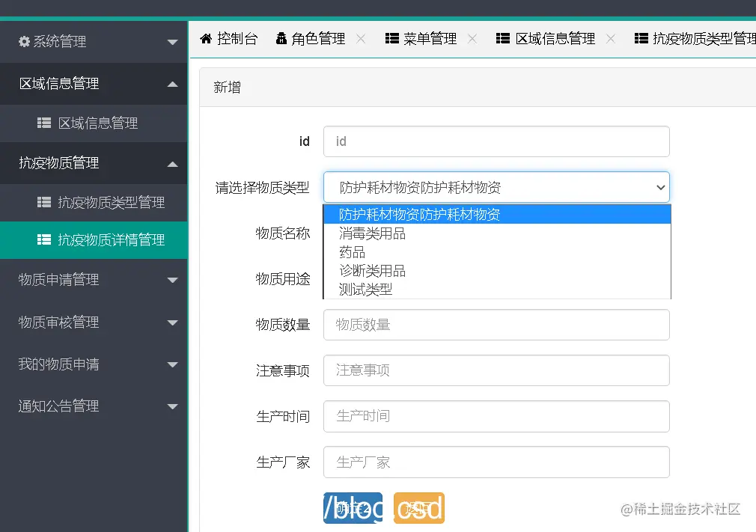Open 物质审核管理 in the sidebar
756x532 pixels.
94,322
